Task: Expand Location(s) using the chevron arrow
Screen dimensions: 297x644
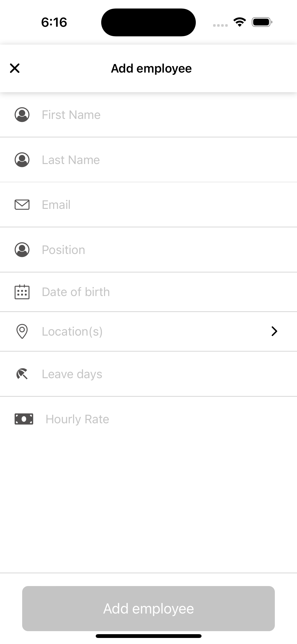Action: click(x=274, y=331)
